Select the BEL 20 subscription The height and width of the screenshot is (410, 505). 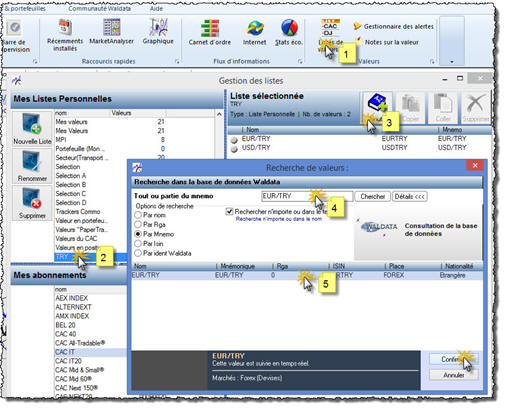click(x=65, y=325)
